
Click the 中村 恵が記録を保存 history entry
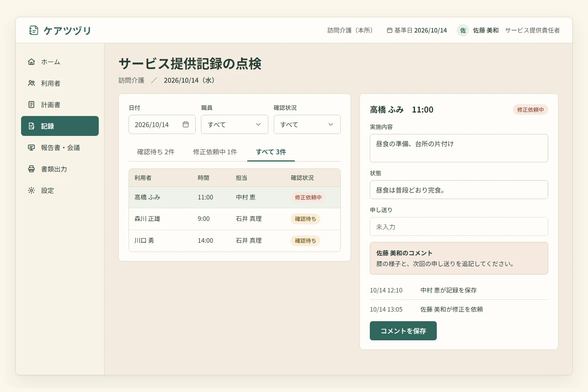click(x=459, y=290)
